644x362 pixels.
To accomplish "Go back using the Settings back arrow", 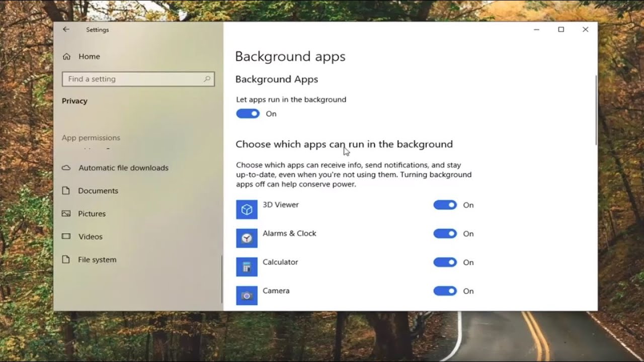I will tap(66, 30).
